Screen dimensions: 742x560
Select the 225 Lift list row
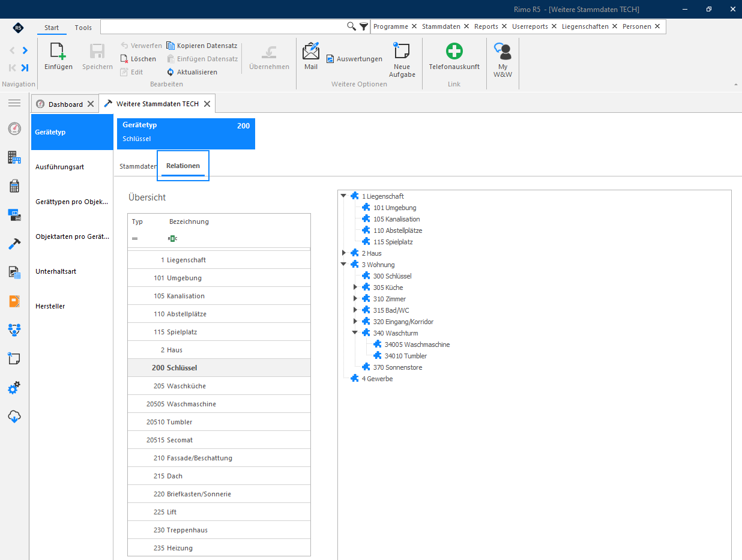(219, 512)
